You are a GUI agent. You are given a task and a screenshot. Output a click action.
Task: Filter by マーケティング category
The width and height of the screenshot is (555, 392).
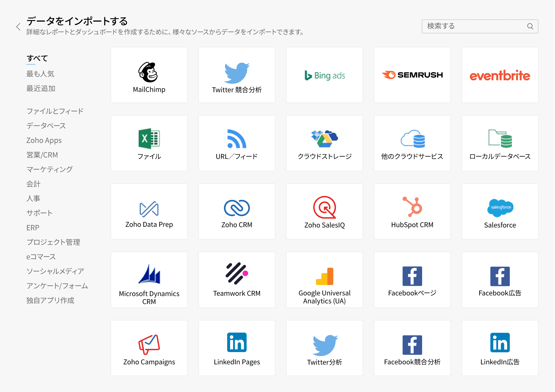click(x=50, y=169)
